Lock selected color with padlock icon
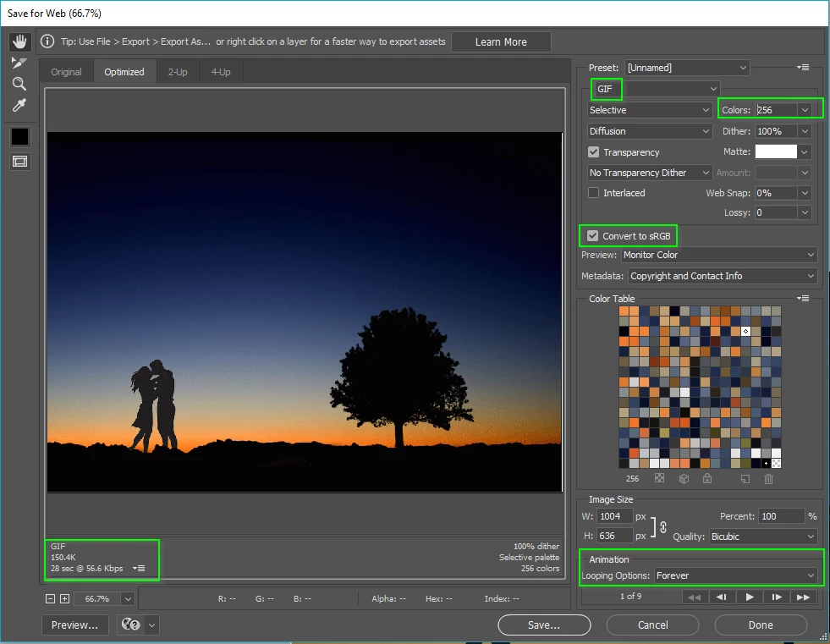This screenshot has height=644, width=830. coord(706,479)
